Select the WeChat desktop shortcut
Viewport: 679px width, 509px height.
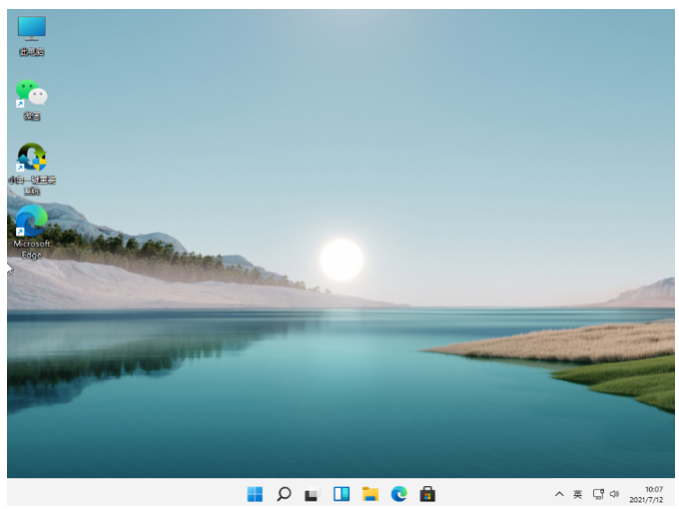coord(31,95)
